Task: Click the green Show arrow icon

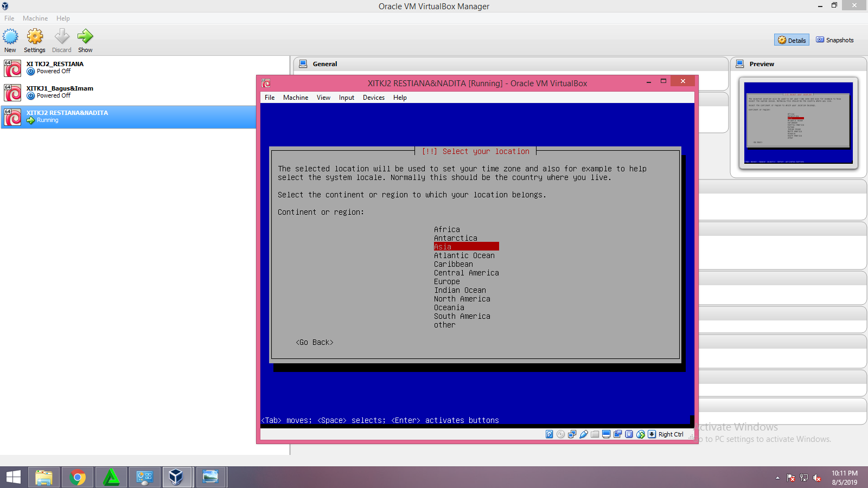Action: 85,37
